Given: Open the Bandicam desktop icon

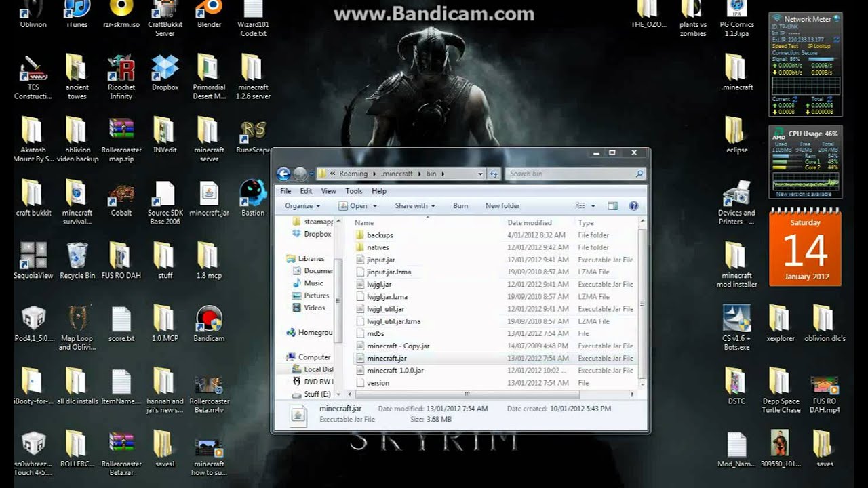Looking at the screenshot, I should click(x=209, y=324).
